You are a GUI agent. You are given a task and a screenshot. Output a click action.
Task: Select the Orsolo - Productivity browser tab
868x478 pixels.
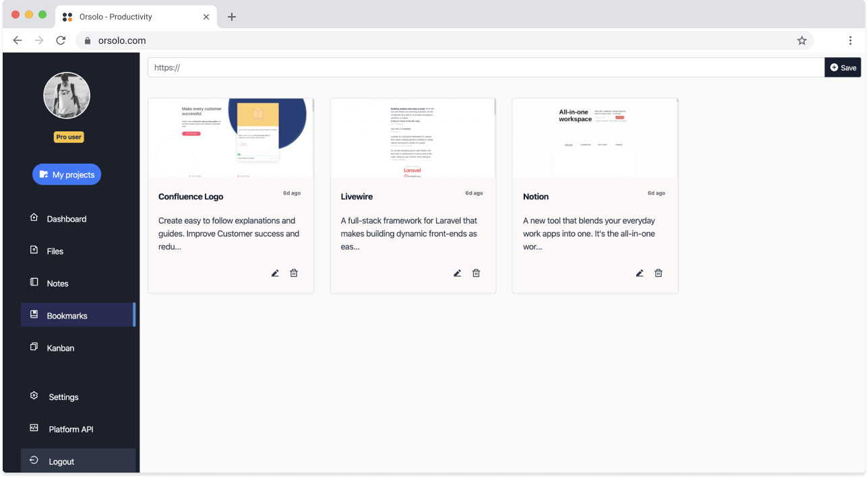(137, 17)
